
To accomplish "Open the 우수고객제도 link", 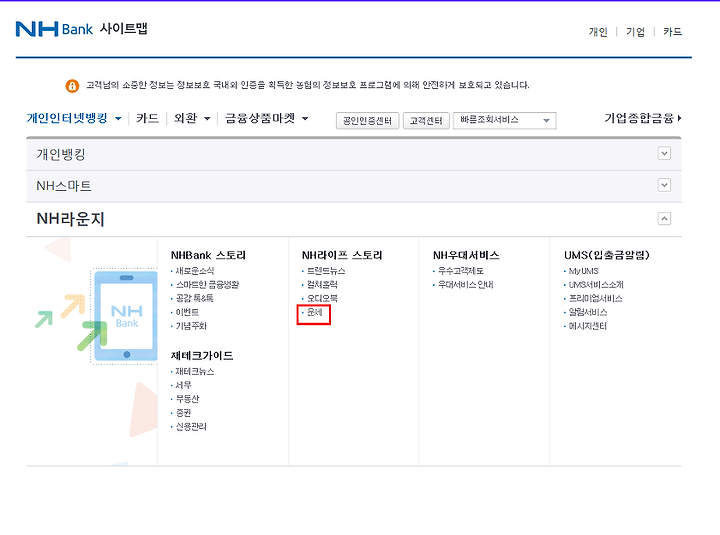I will 461,271.
